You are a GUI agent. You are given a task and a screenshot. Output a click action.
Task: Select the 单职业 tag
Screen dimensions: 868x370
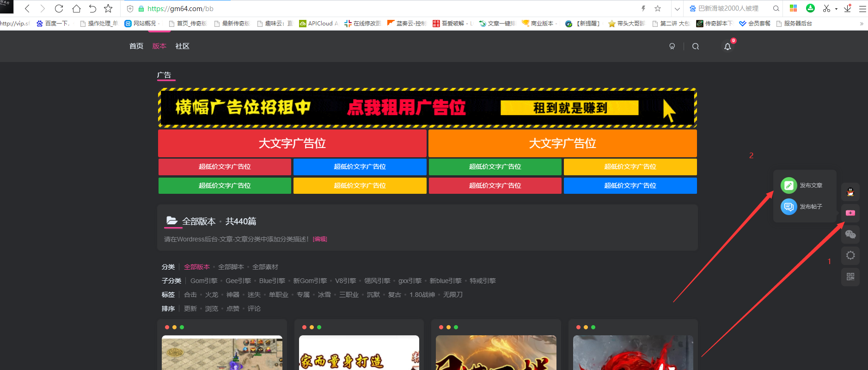point(279,295)
